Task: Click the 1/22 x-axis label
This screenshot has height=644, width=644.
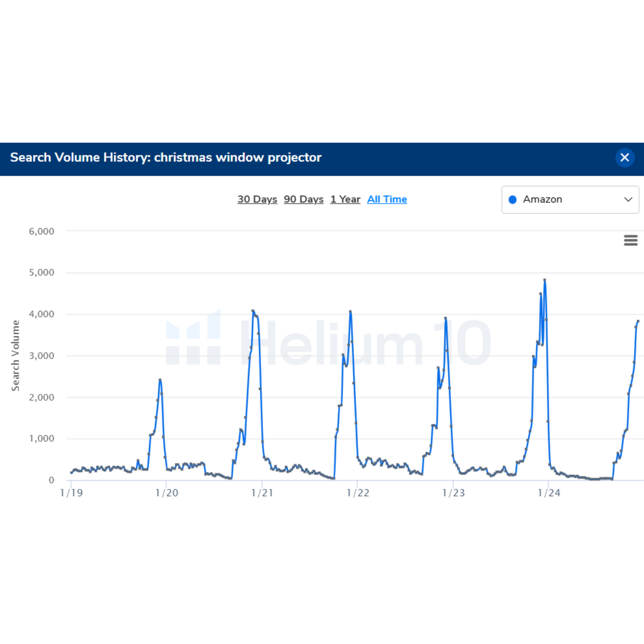Action: [358, 493]
